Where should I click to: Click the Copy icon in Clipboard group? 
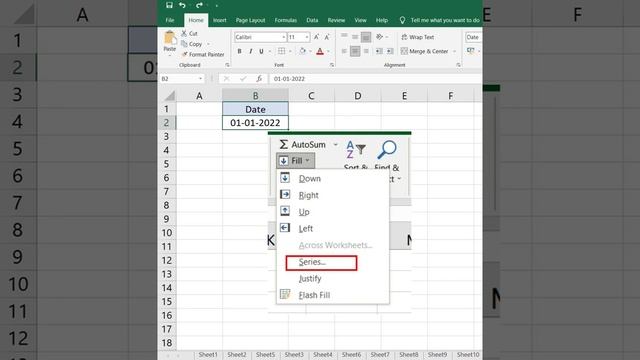(184, 44)
